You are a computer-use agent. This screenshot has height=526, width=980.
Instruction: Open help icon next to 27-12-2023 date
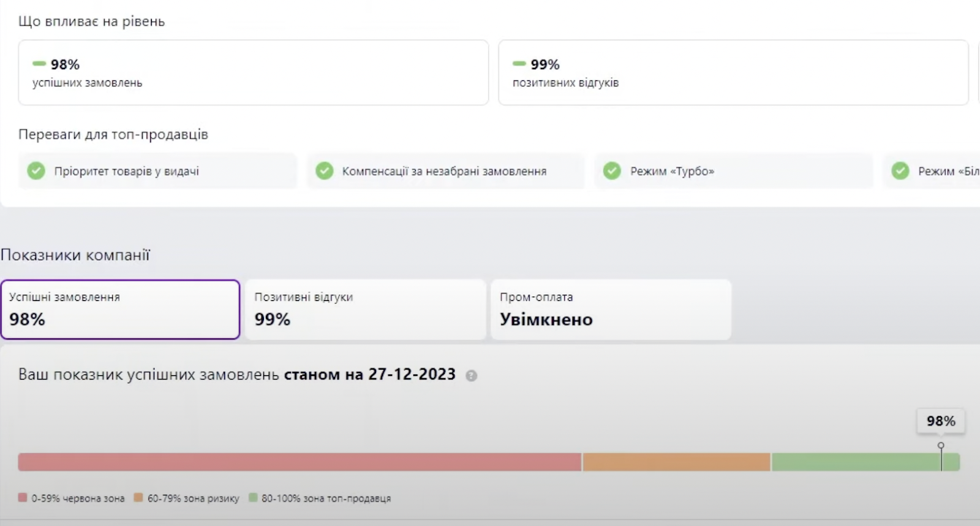tap(471, 376)
